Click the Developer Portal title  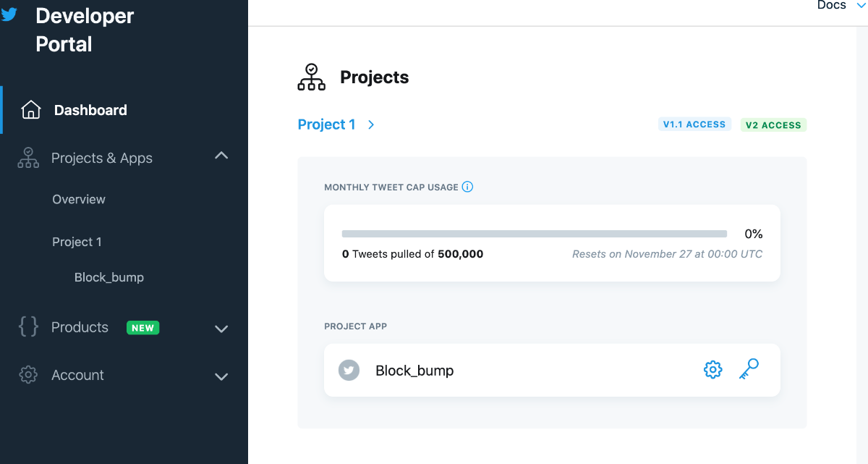[x=85, y=30]
